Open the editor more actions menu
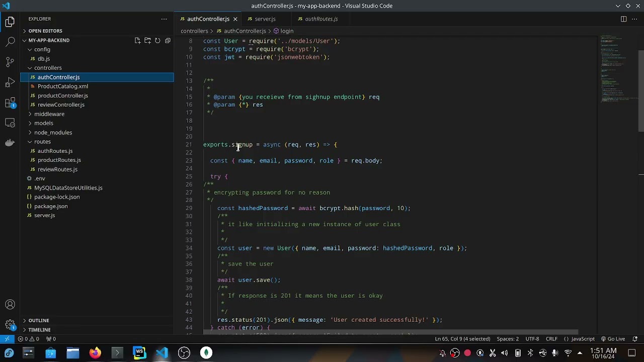The height and width of the screenshot is (362, 644). click(634, 19)
